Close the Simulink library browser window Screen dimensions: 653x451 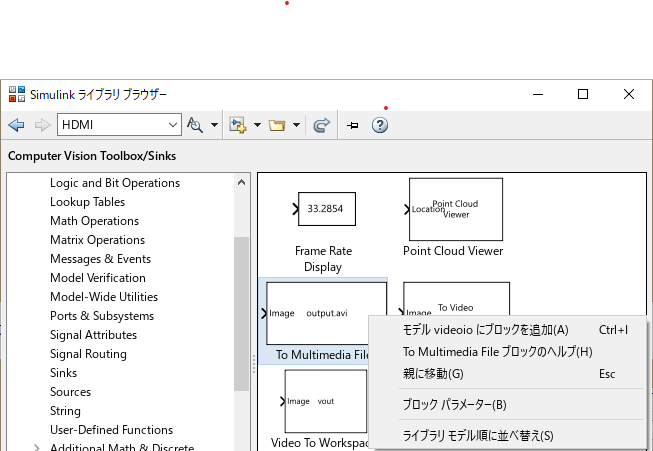[629, 95]
